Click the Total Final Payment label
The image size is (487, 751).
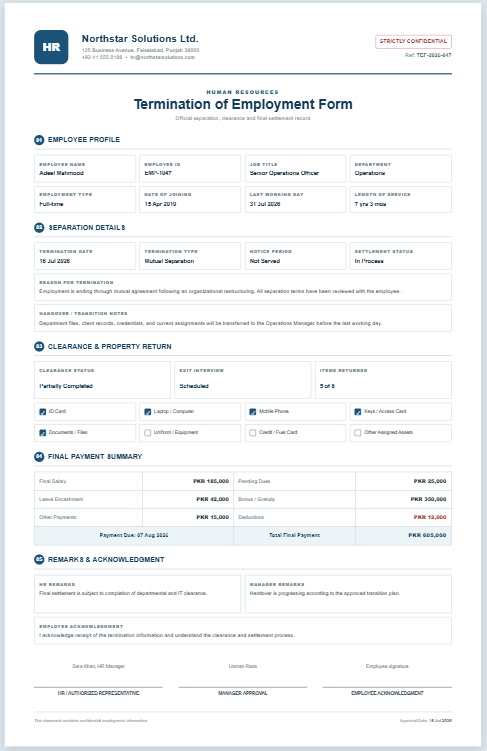(x=294, y=535)
